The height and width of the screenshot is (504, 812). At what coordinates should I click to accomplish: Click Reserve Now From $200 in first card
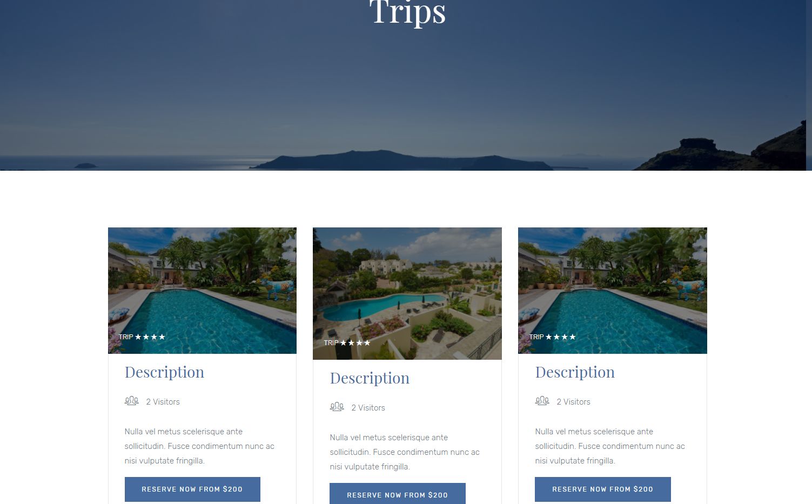point(192,489)
